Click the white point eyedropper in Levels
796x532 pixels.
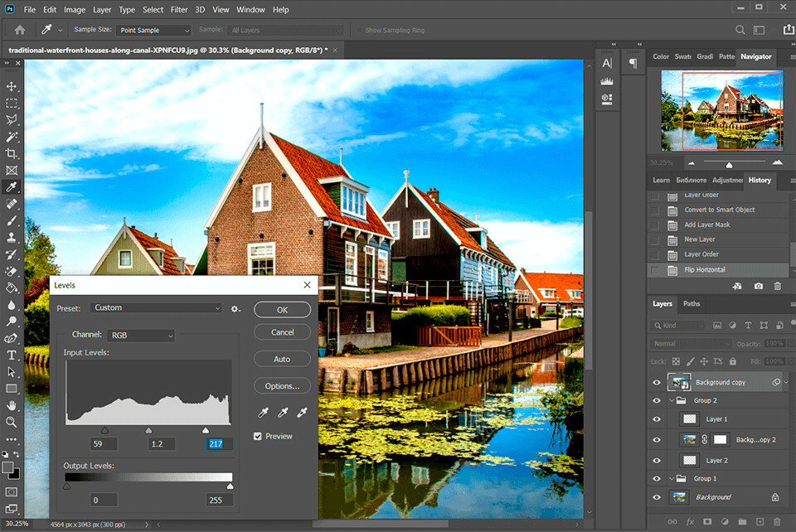pyautogui.click(x=302, y=413)
